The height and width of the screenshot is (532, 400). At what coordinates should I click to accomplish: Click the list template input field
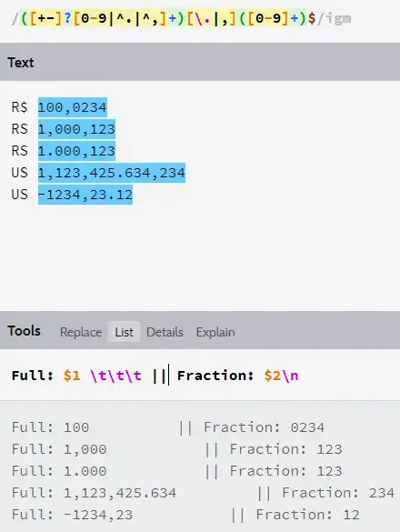(200, 376)
